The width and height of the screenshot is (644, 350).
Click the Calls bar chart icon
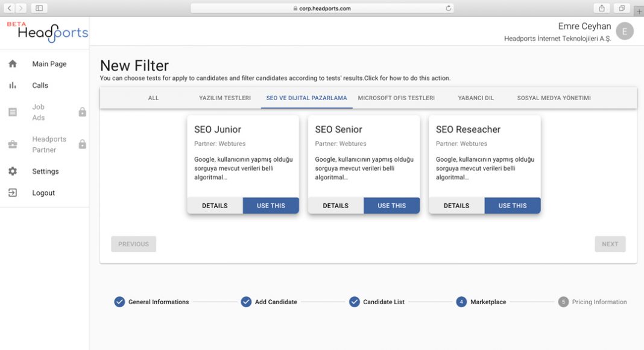pyautogui.click(x=13, y=86)
